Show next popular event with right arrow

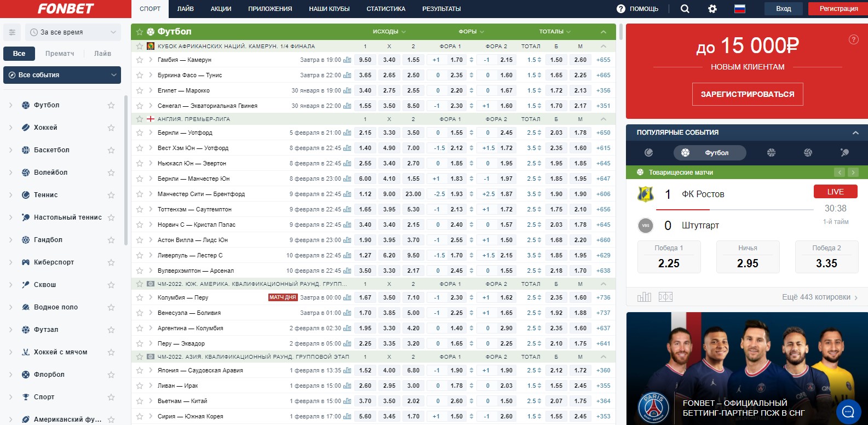[853, 173]
